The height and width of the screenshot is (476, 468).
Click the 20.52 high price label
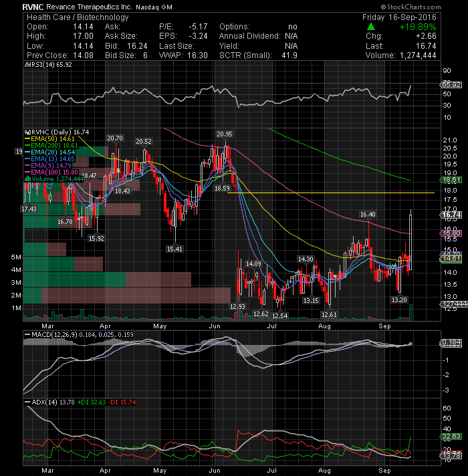click(x=144, y=142)
